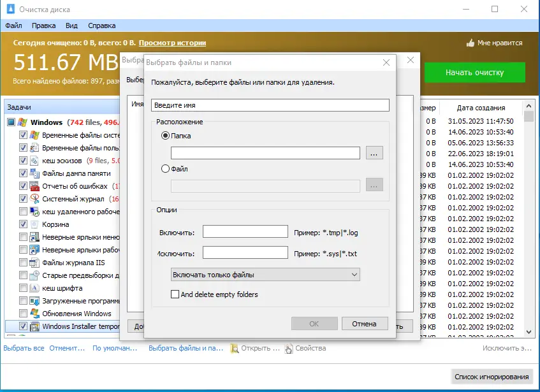Click the thumbnail cache icon
The width and height of the screenshot is (540, 392).
[x=34, y=161]
